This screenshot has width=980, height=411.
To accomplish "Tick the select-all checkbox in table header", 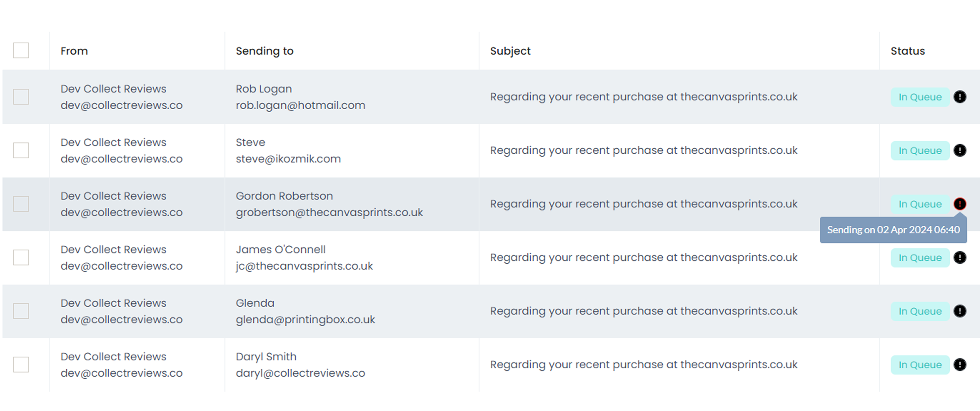I will [21, 50].
